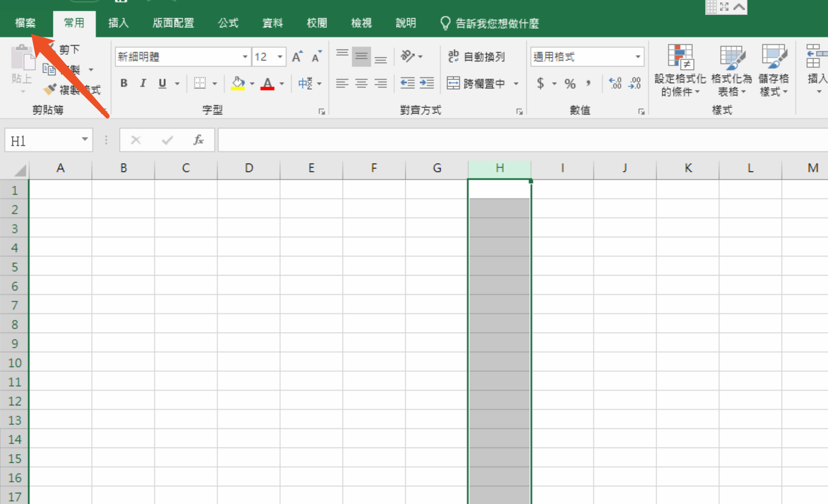This screenshot has width=828, height=504.
Task: Expand the 通用格式 number format dropdown
Action: click(638, 57)
